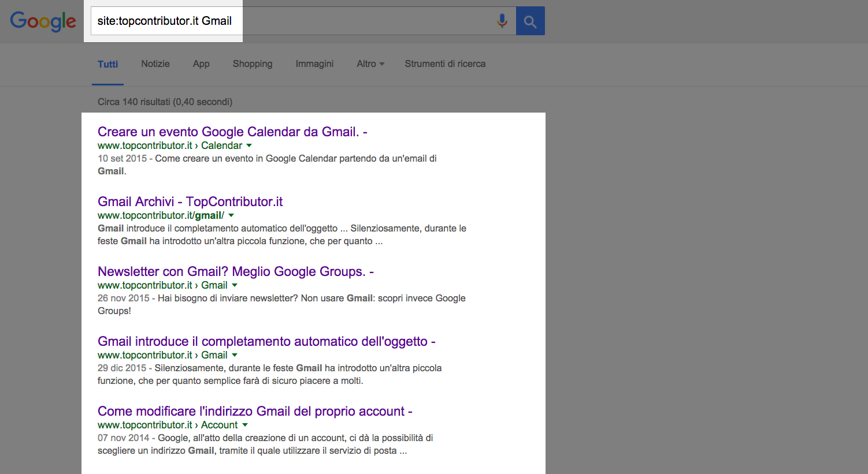Expand the arrow next to topcontributor.it › Account
This screenshot has height=474, width=868.
tap(245, 425)
